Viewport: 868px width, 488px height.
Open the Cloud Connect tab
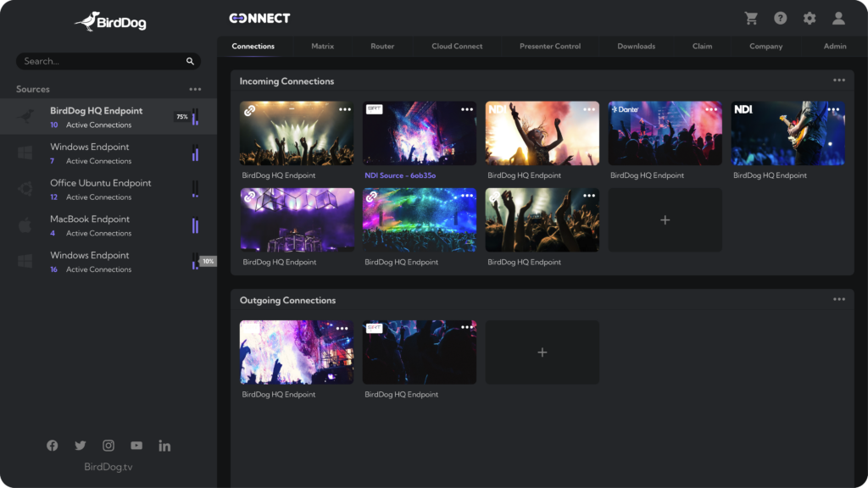tap(457, 47)
